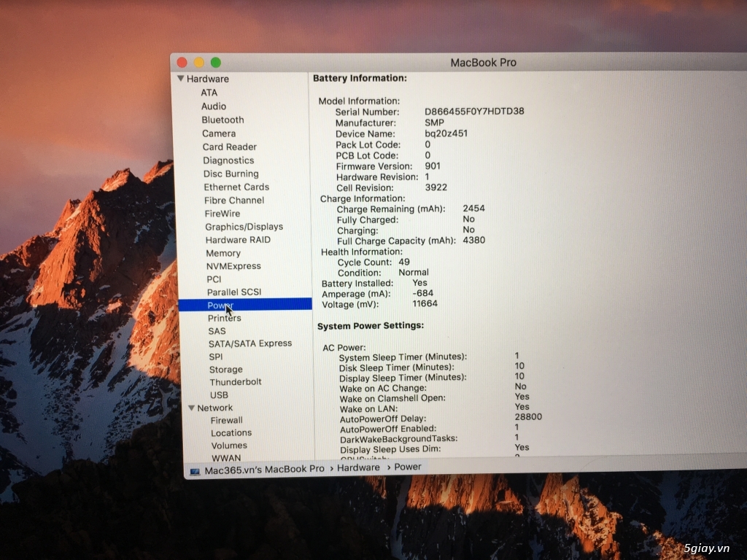The image size is (747, 560).
Task: Open Graphics/Displays information
Action: pos(244,227)
